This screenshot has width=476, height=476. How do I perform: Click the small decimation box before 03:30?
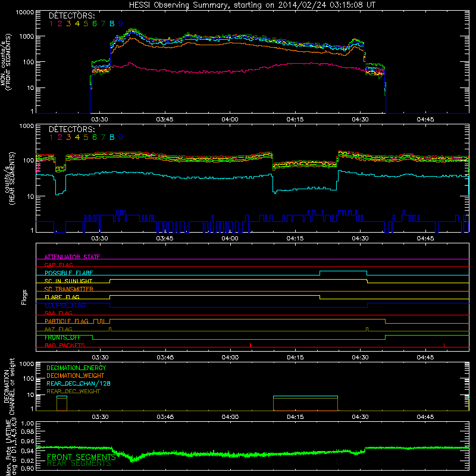tap(62, 403)
